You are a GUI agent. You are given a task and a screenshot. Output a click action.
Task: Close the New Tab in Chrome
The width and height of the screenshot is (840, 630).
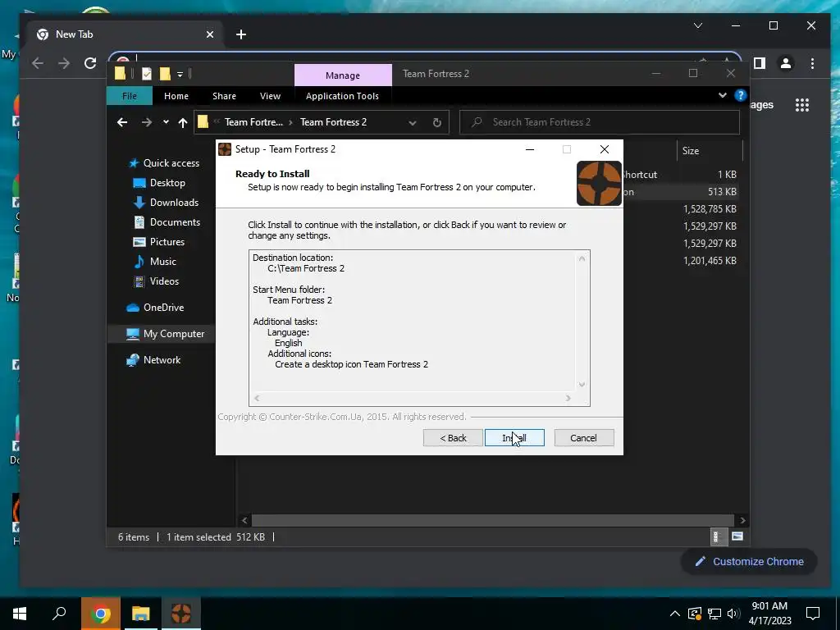coord(210,34)
